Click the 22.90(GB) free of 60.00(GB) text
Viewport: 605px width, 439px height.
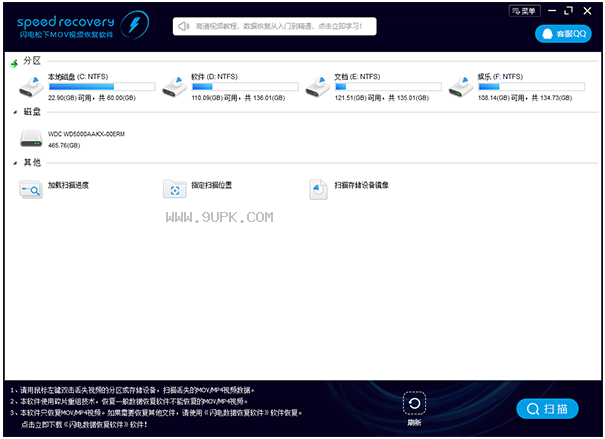[x=92, y=98]
